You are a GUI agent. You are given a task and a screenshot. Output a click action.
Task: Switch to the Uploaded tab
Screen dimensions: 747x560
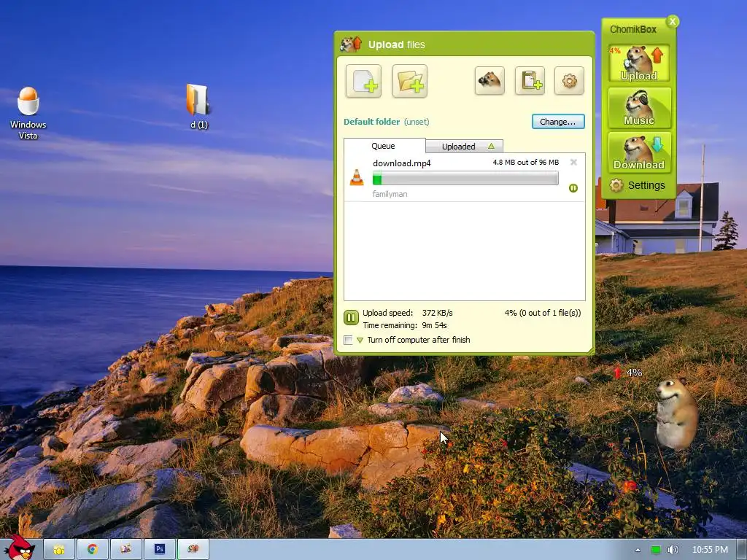tap(464, 146)
